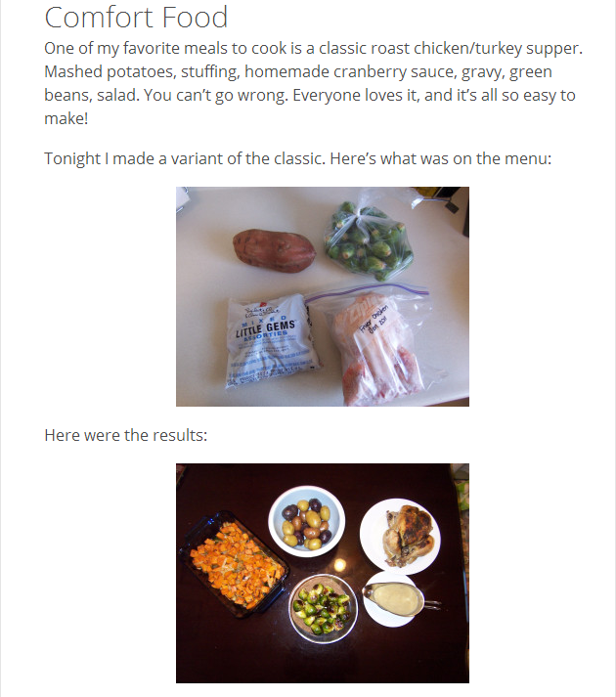Click the sweet potato in the ingredients photo
This screenshot has height=697, width=616.
[x=274, y=250]
